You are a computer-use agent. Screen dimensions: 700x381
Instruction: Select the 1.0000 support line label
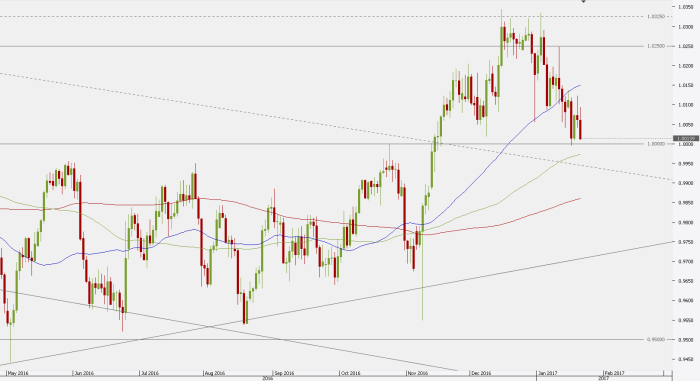tap(655, 144)
